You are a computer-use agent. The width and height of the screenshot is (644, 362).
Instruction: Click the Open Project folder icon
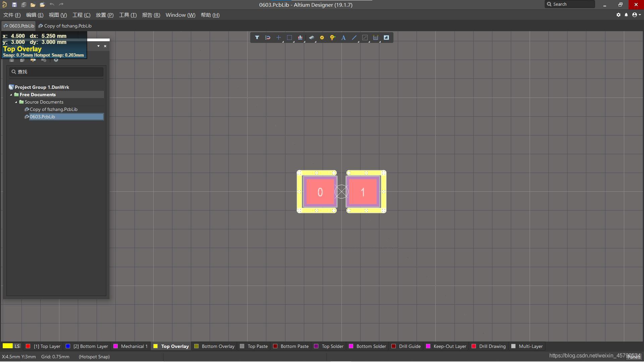(42, 5)
